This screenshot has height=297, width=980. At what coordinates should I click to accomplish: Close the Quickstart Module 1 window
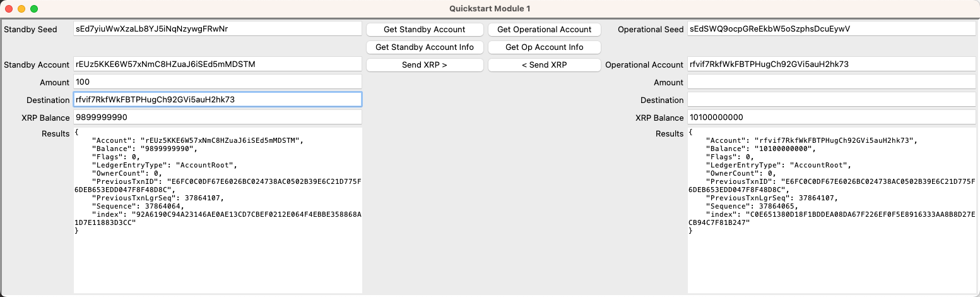point(9,9)
